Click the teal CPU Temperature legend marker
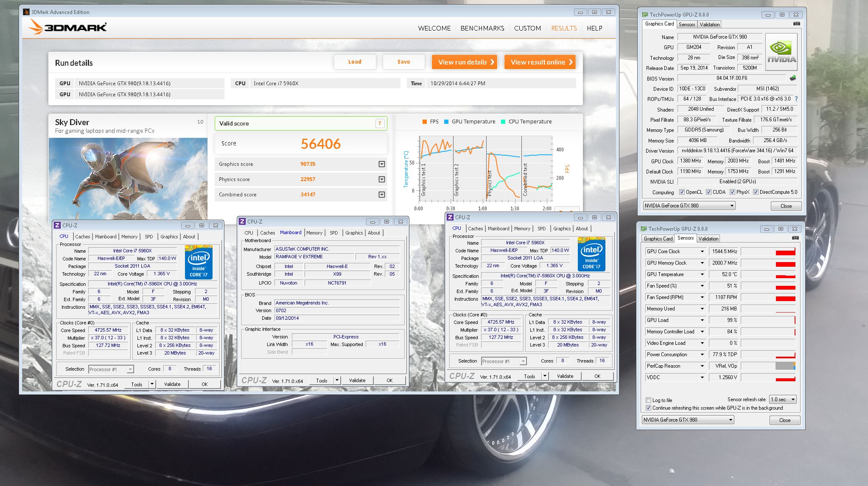Screen dimensions: 868x486 point(503,122)
